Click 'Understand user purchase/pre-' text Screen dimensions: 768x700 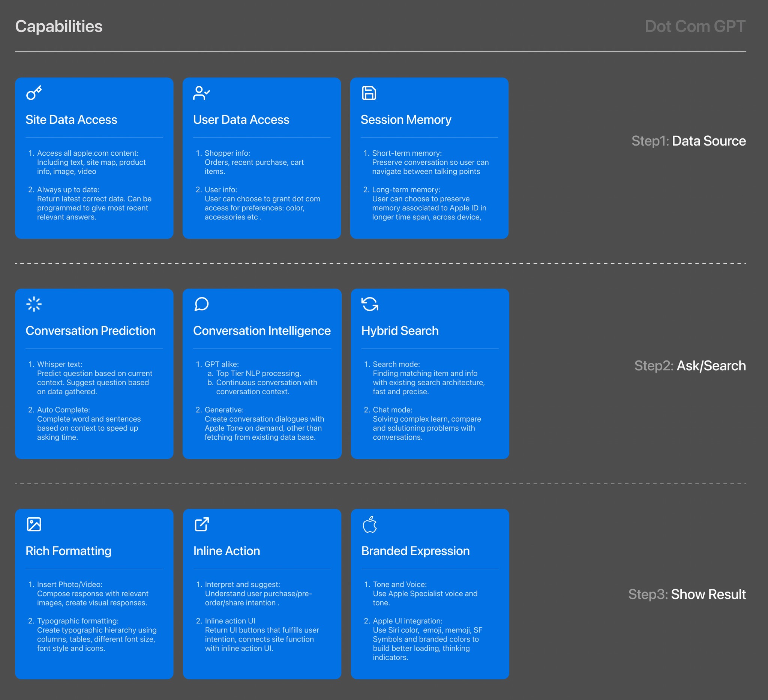pyautogui.click(x=258, y=594)
